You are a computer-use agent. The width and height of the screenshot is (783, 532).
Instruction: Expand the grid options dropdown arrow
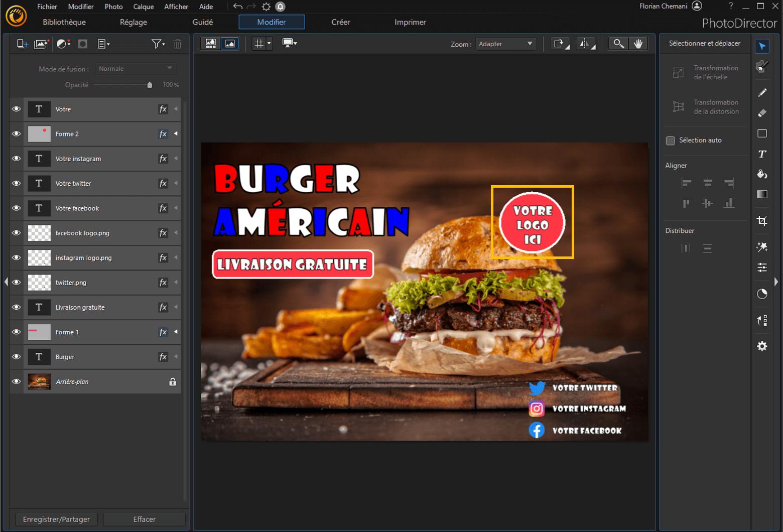pyautogui.click(x=269, y=44)
